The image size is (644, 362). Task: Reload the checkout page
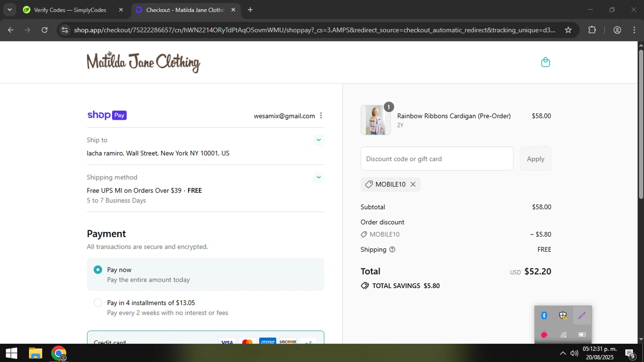45,30
